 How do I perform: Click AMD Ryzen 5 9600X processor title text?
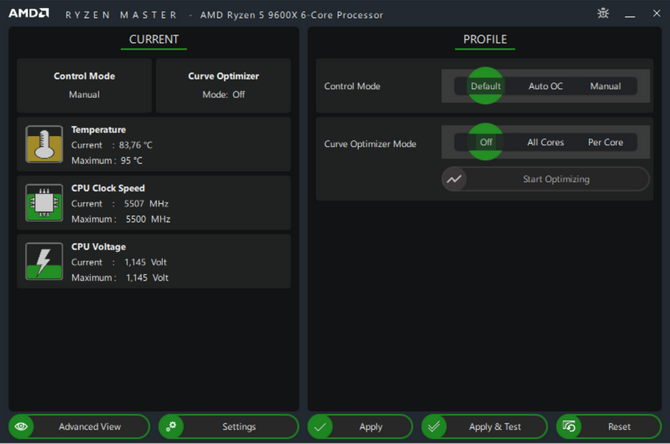291,15
